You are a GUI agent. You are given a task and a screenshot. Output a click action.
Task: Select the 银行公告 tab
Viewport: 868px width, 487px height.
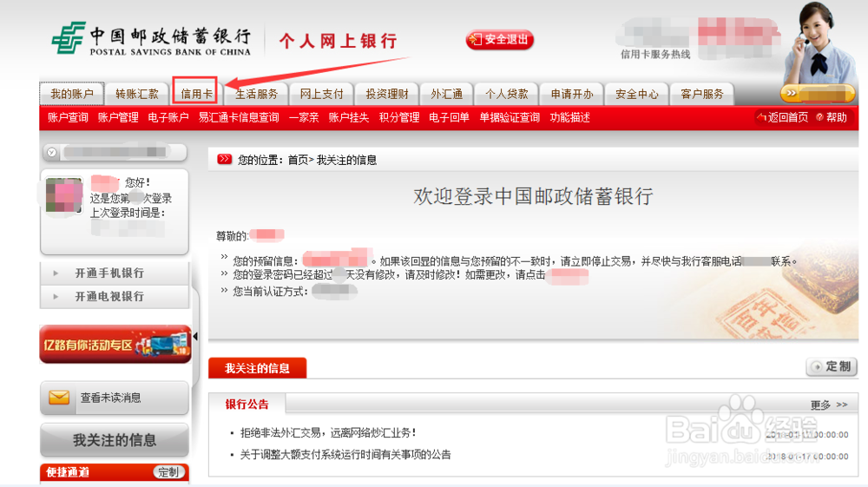pos(247,405)
